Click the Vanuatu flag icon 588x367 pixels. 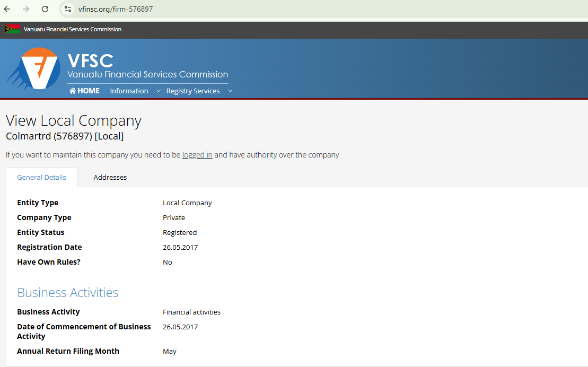point(12,29)
